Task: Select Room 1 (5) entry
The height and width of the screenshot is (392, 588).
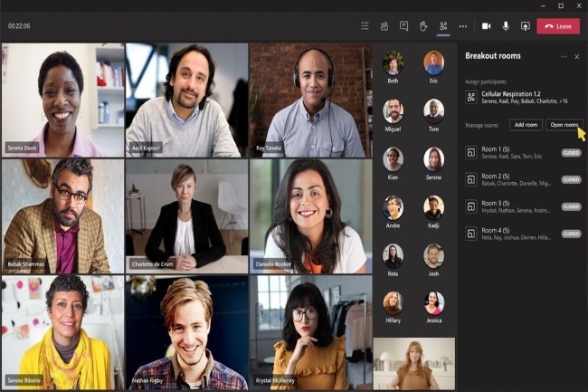Action: click(523, 152)
